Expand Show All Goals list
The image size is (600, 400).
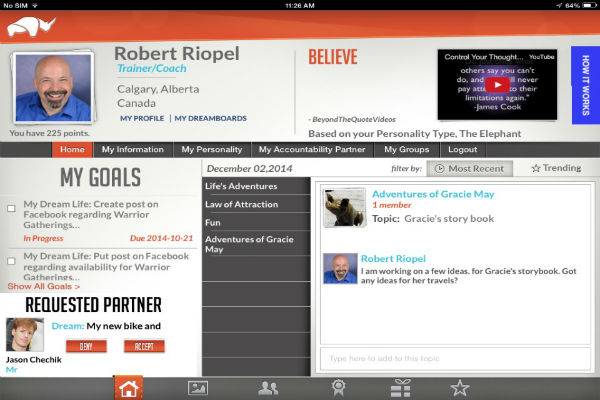click(43, 286)
